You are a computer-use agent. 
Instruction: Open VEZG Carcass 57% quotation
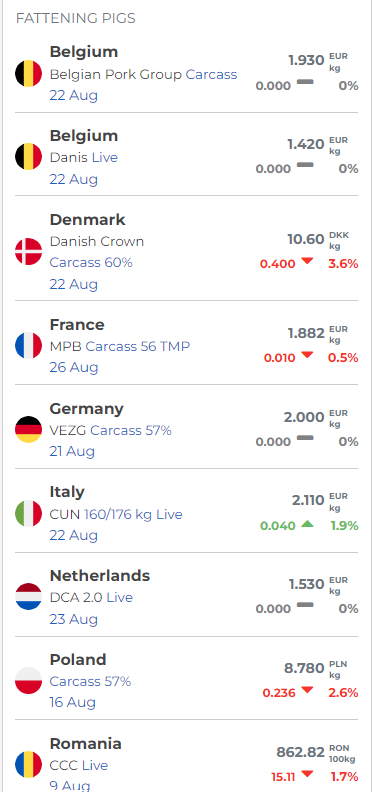pyautogui.click(x=111, y=430)
